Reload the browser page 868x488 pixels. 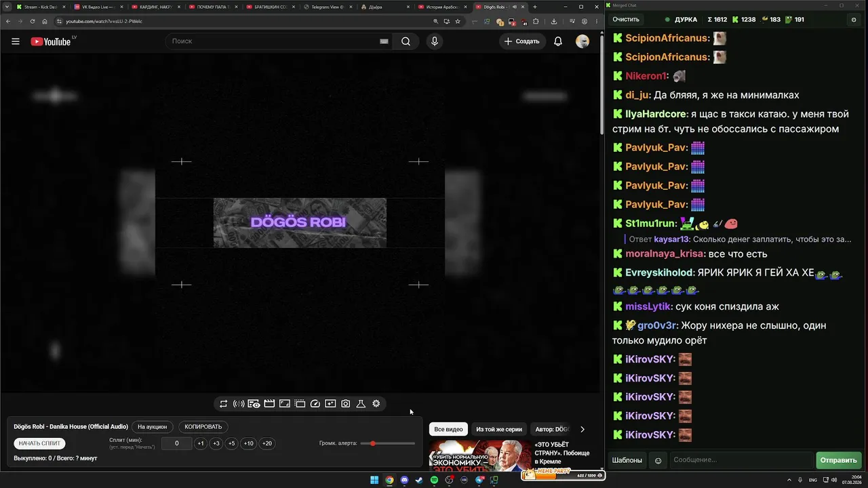(x=32, y=21)
